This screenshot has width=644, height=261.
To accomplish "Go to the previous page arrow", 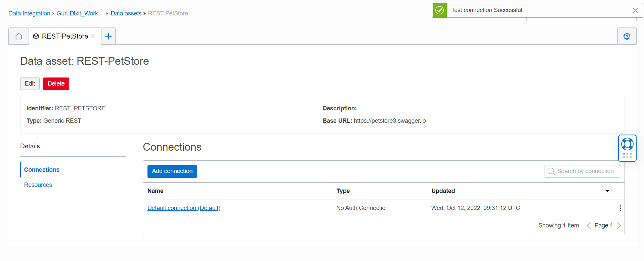I will pyautogui.click(x=589, y=225).
